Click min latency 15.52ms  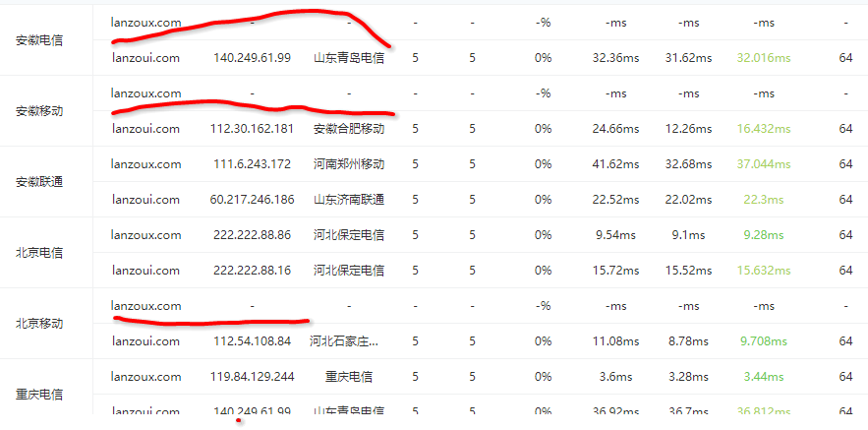coord(689,271)
